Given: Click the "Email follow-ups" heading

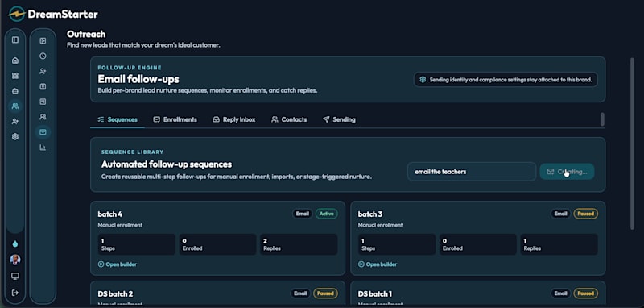Looking at the screenshot, I should (138, 79).
